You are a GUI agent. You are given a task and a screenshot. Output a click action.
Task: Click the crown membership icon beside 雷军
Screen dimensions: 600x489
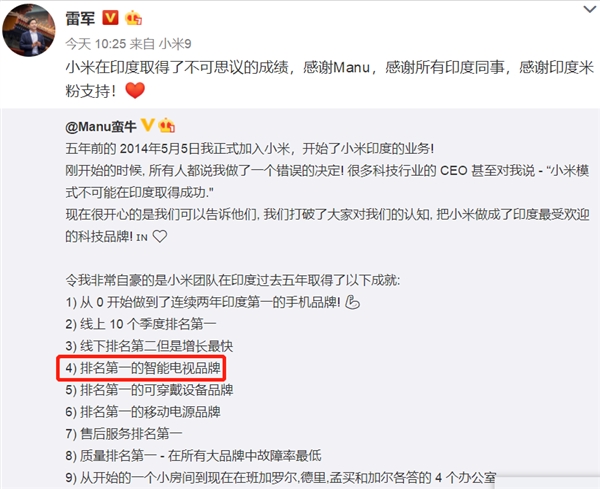coord(133,18)
